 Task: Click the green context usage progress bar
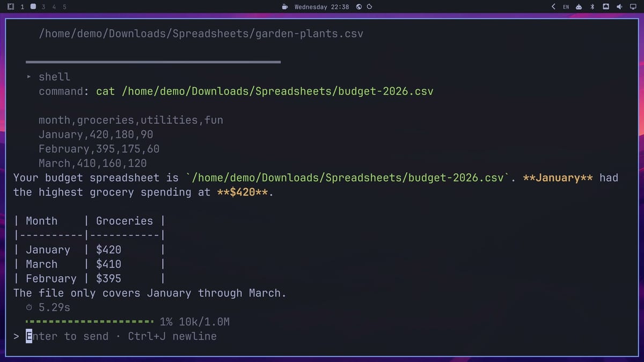90,322
